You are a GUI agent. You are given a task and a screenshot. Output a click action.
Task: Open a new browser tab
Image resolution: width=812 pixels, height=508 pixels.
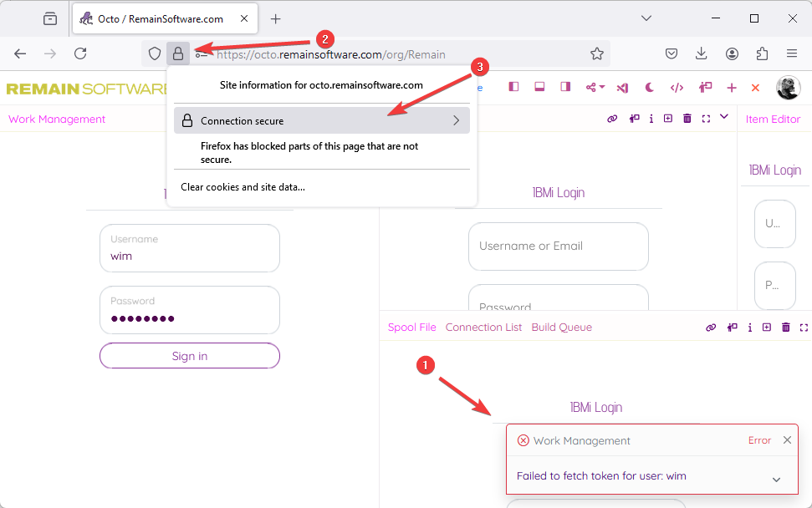click(x=275, y=19)
